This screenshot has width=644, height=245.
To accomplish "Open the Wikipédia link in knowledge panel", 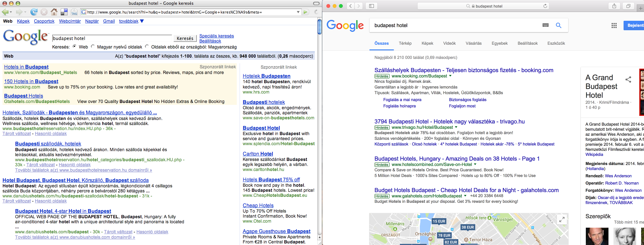I will (594, 155).
